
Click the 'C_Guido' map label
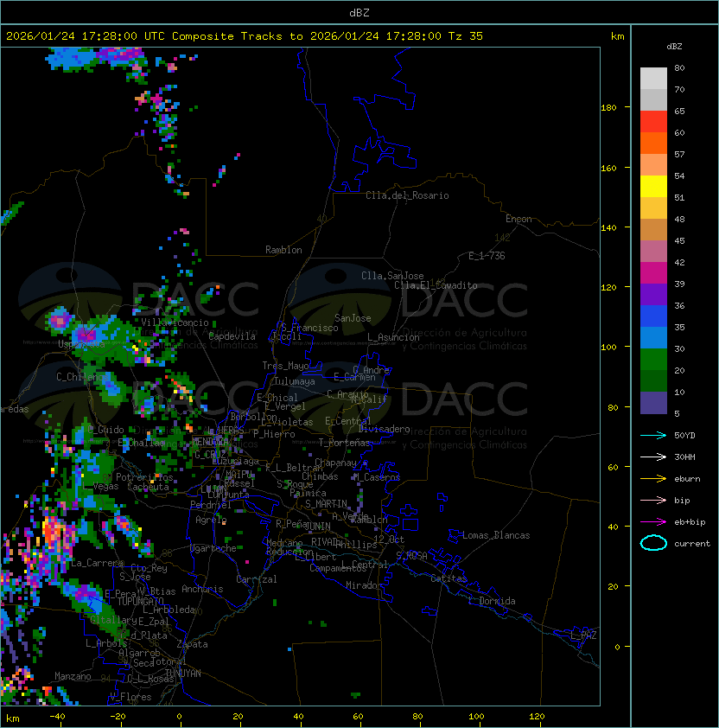pyautogui.click(x=105, y=430)
